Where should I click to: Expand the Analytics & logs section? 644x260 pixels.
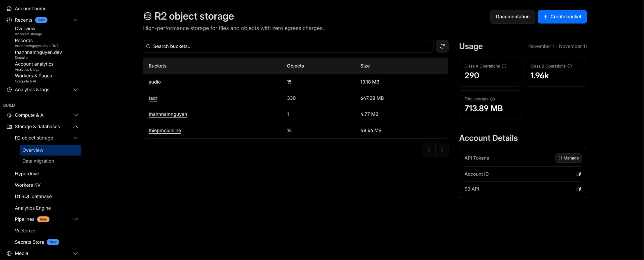tap(75, 90)
